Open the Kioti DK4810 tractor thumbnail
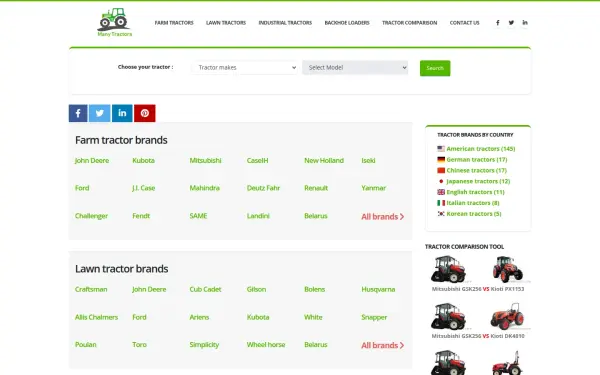The height and width of the screenshot is (375, 600). pos(508,316)
